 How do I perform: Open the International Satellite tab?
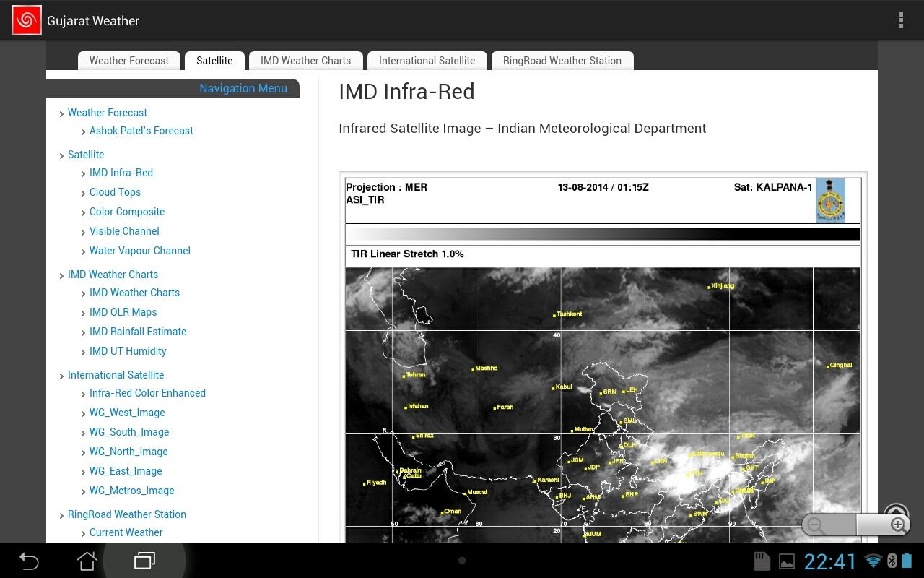[x=427, y=61]
